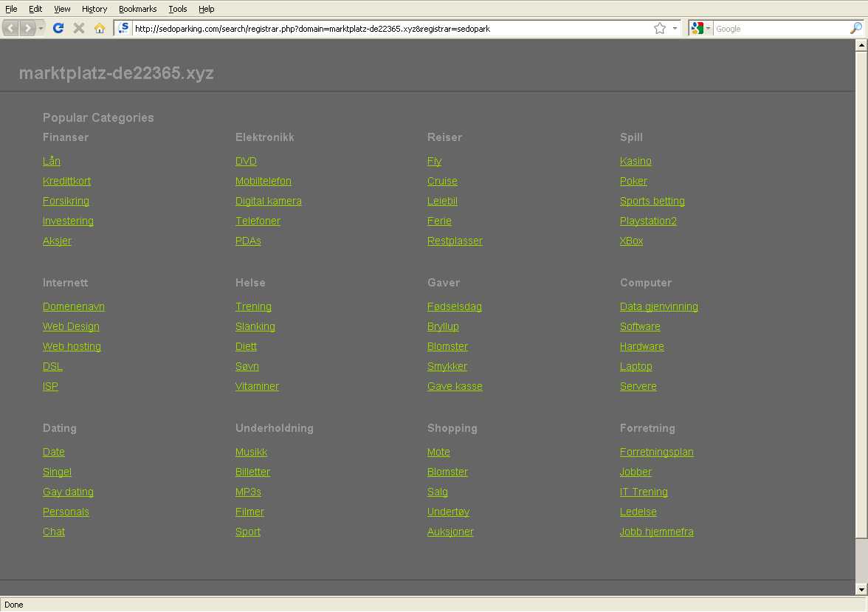Open the Cruise link

coord(442,181)
